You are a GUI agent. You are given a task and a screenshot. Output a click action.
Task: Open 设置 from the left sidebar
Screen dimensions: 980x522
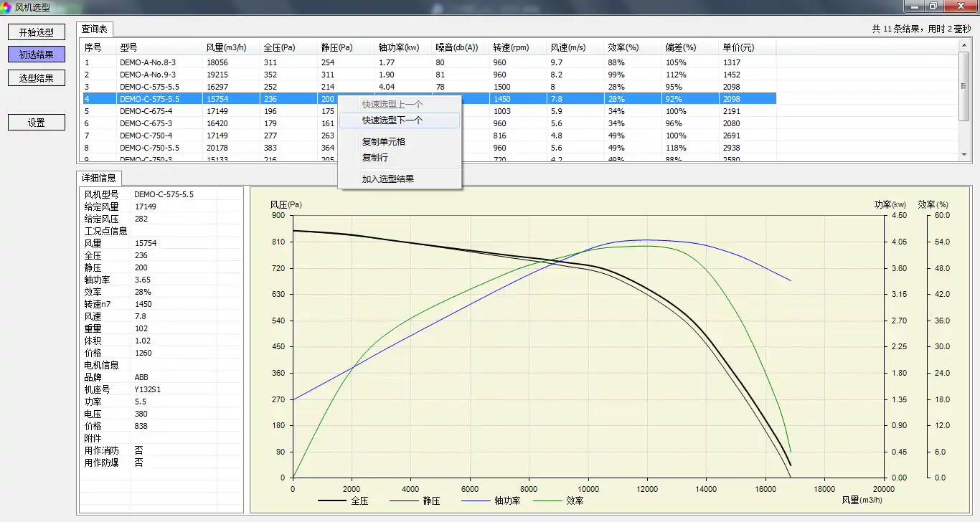tap(36, 123)
